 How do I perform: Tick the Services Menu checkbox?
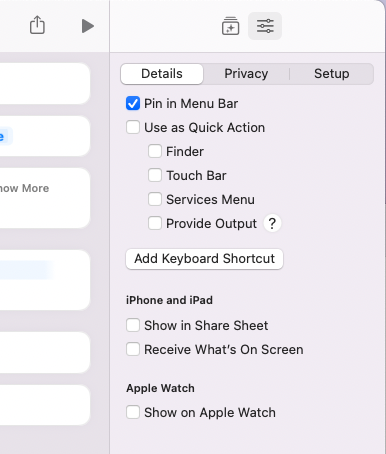click(155, 199)
